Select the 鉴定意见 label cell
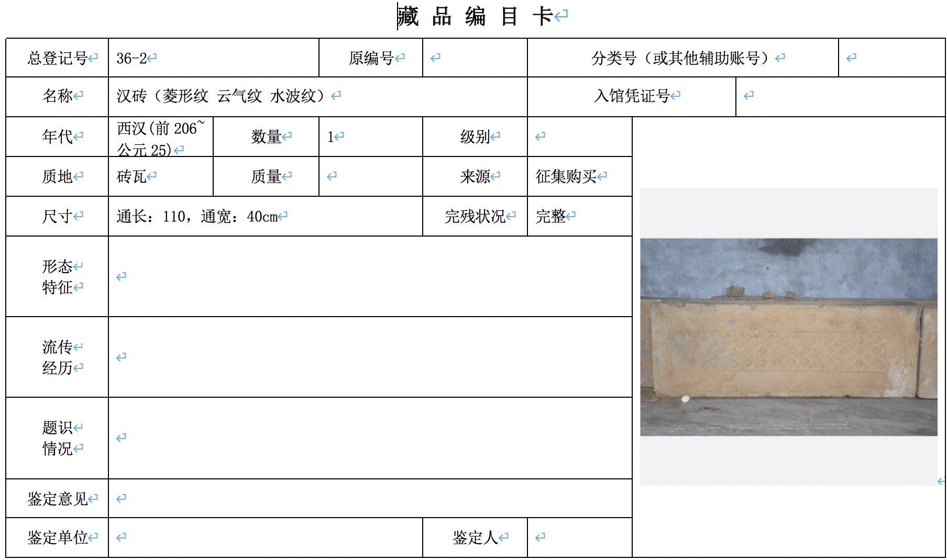947x560 pixels. [57, 498]
